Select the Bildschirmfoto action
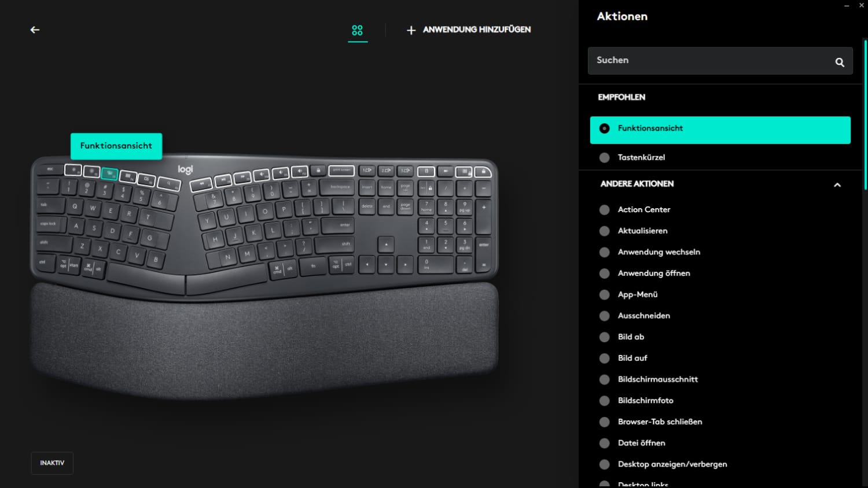 (x=645, y=400)
